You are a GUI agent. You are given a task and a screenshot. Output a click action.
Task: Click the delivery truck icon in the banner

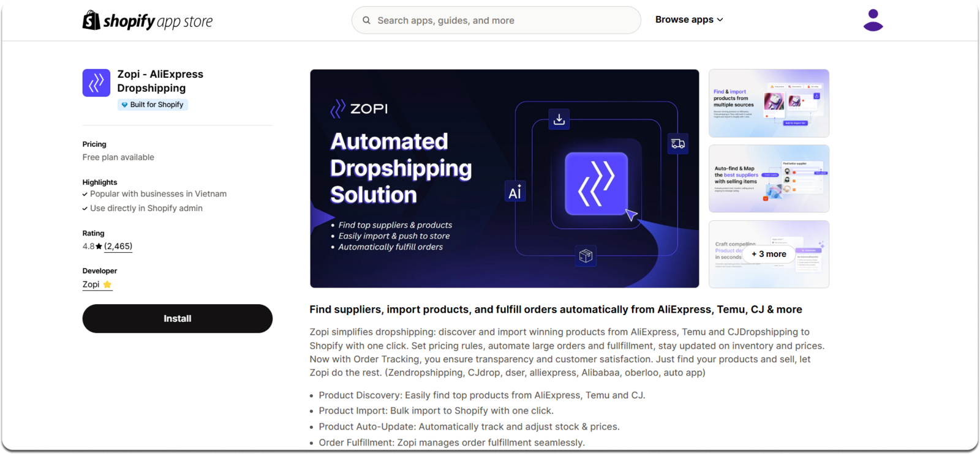(x=678, y=144)
